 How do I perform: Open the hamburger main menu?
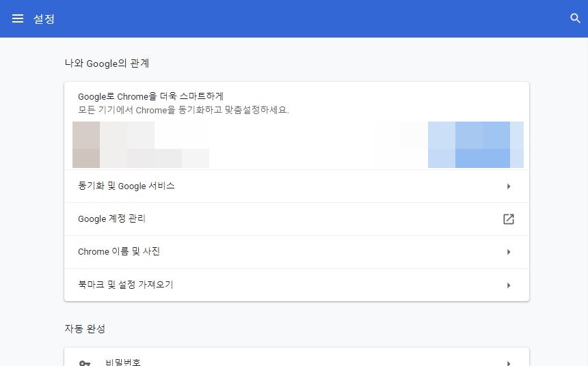(18, 18)
